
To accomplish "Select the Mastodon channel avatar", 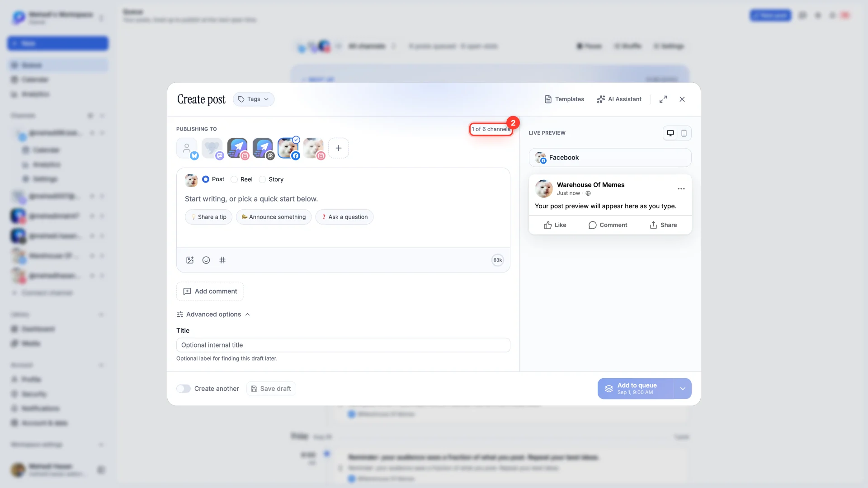I will pyautogui.click(x=212, y=148).
